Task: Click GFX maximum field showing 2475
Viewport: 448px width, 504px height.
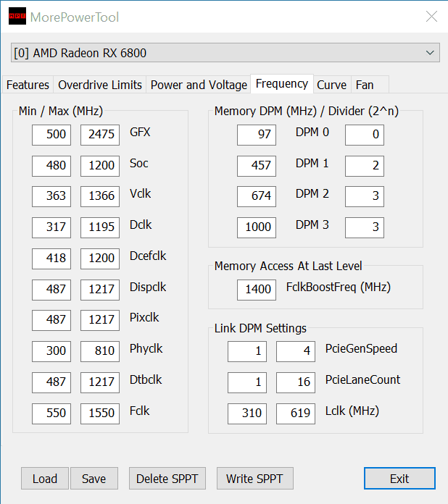Action: point(100,135)
